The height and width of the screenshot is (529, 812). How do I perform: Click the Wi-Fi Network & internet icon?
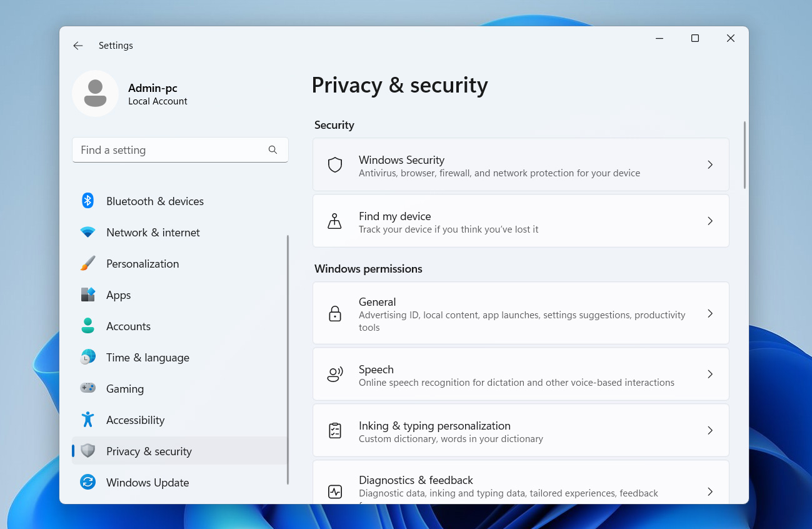pyautogui.click(x=88, y=232)
